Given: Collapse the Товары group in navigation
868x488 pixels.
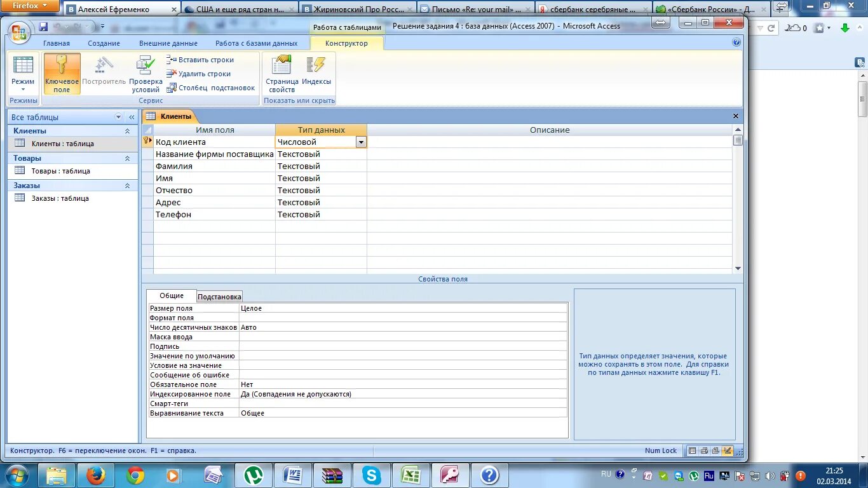Looking at the screenshot, I should (127, 158).
